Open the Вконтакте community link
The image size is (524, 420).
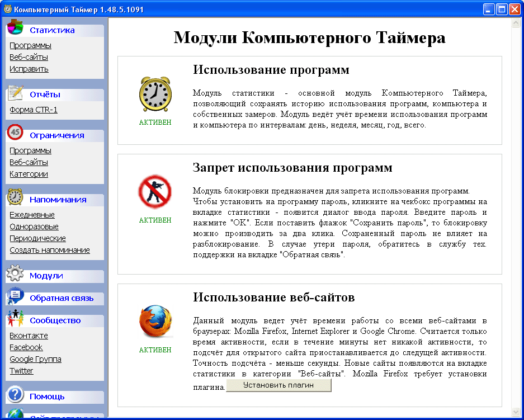29,336
